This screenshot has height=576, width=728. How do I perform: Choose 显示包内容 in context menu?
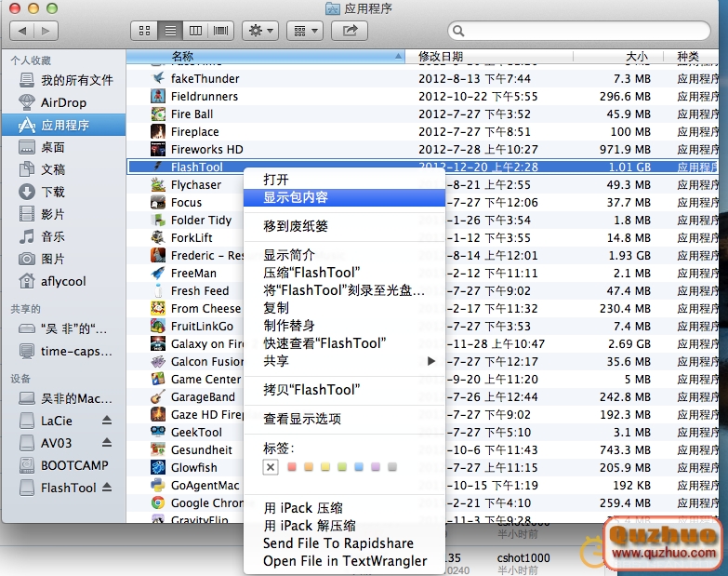pyautogui.click(x=344, y=197)
